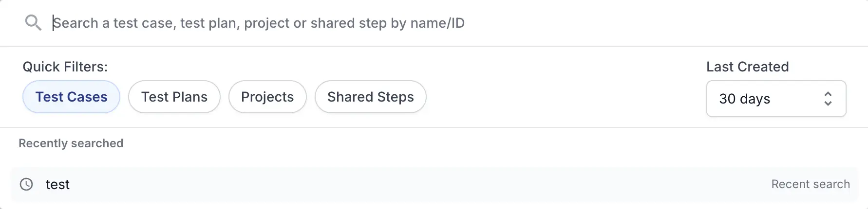Screen dimensions: 868x209
Task: Open the Last Created dropdown
Action: (776, 99)
